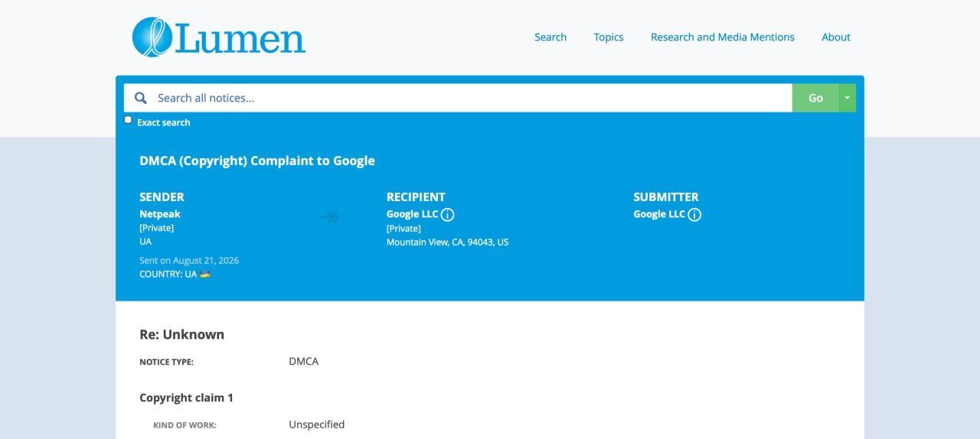Click the Ukraine flag icon
Viewport: 980px width, 439px height.
tap(205, 274)
